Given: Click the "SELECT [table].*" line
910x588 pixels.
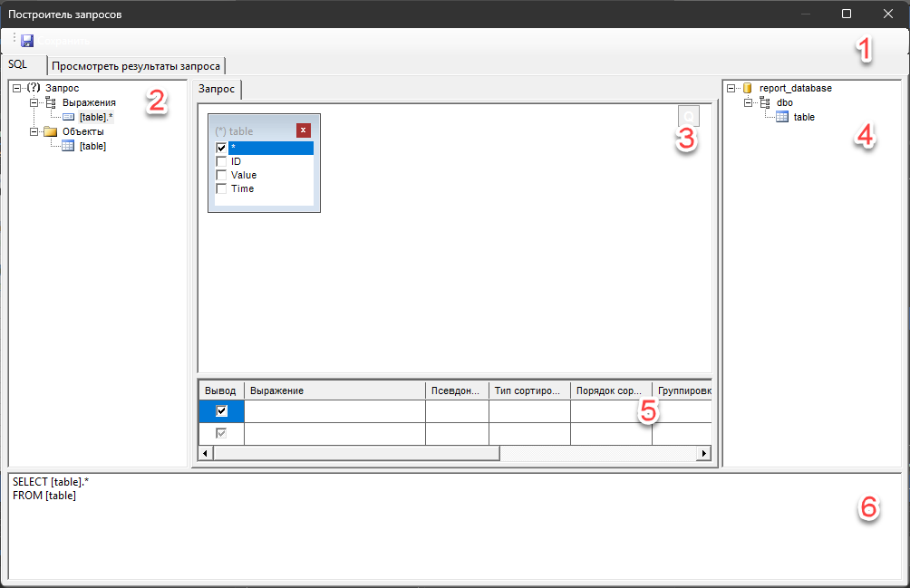Looking at the screenshot, I should click(x=51, y=482).
